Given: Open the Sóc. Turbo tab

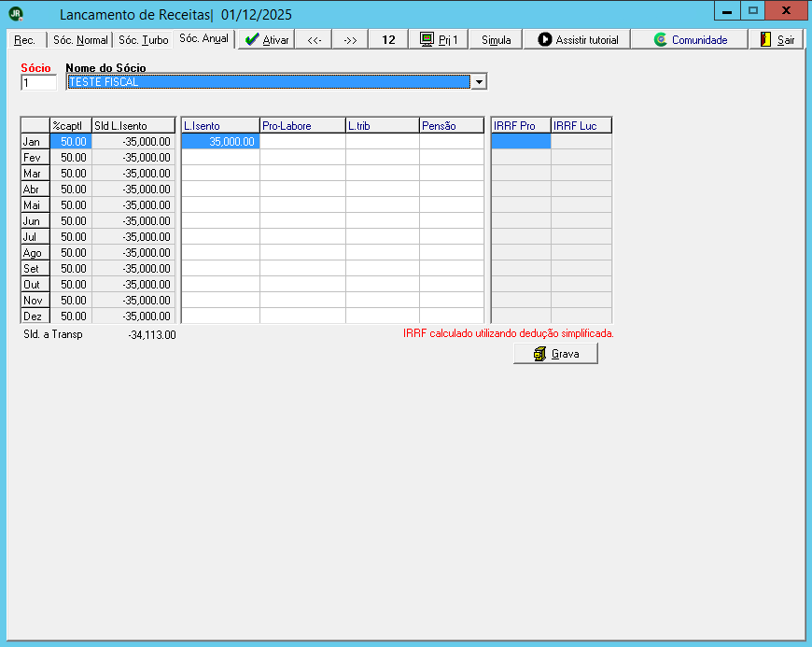Looking at the screenshot, I should click(144, 40).
